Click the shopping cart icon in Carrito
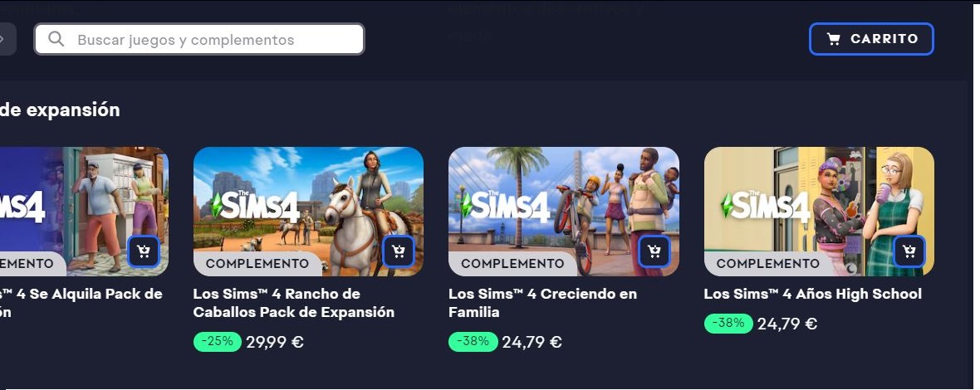980x390 pixels. pos(833,39)
